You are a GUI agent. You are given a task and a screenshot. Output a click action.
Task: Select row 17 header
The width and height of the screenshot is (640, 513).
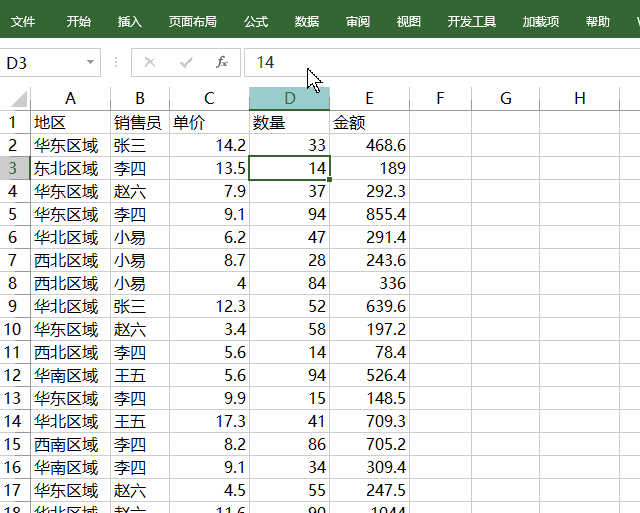(x=15, y=490)
